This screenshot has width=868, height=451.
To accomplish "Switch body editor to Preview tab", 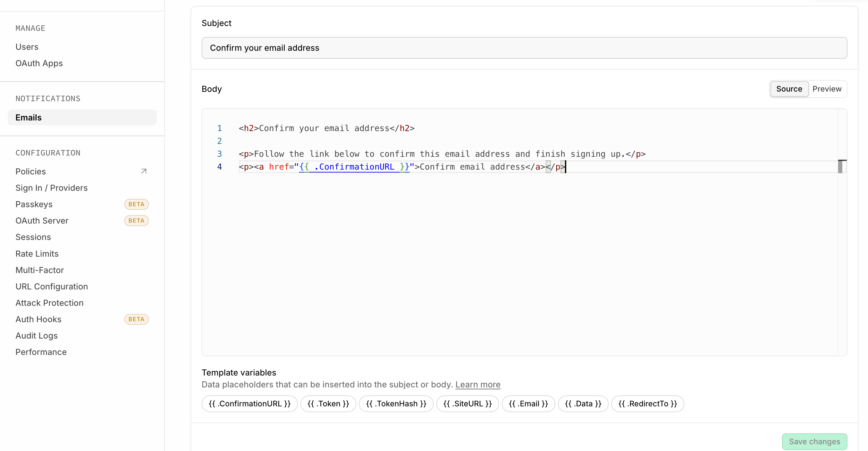I will pyautogui.click(x=827, y=89).
